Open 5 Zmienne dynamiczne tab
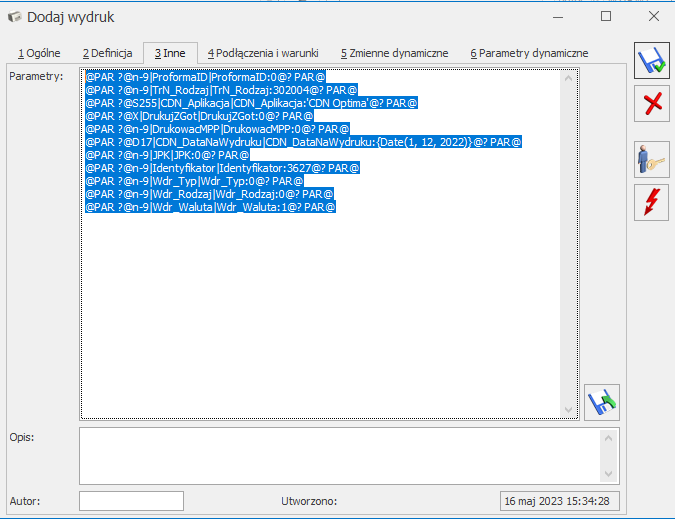Screen dimensions: 675x519 pos(395,53)
